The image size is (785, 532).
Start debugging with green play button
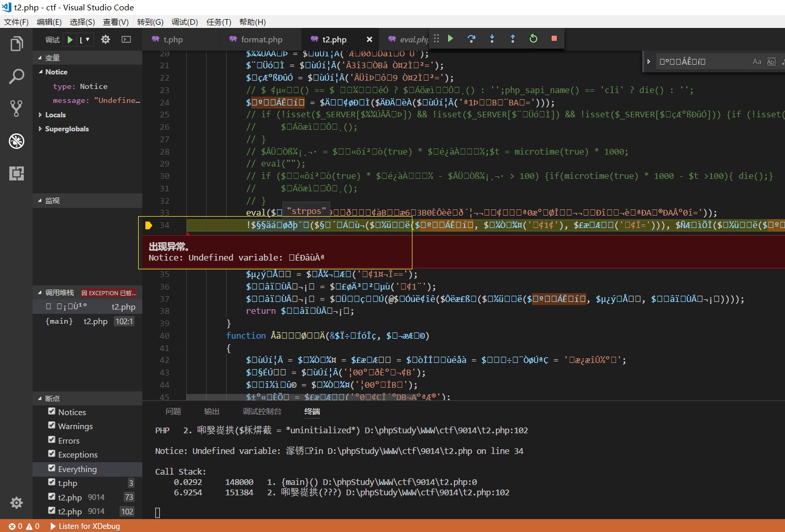point(70,40)
